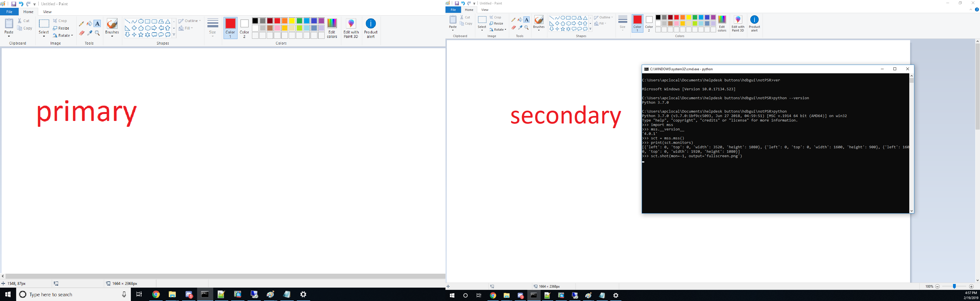Click Edit colors in the left Paint window
This screenshot has height=301, width=980.
[332, 28]
